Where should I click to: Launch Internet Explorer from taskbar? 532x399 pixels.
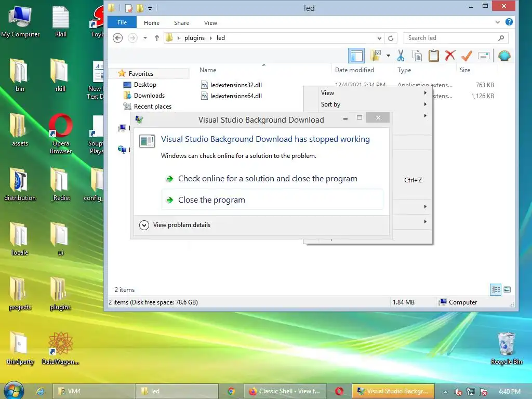pos(40,391)
